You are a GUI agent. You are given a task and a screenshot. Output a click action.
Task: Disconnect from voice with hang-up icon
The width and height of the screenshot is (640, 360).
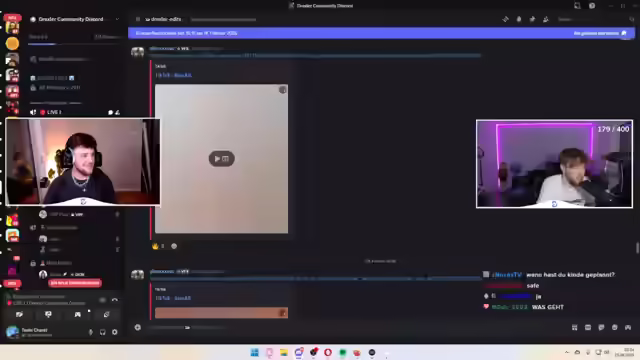coord(115,300)
